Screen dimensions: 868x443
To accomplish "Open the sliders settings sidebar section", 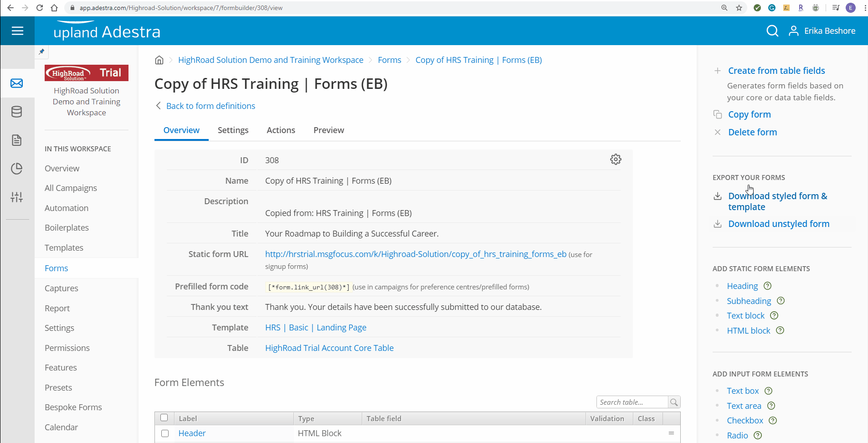I will (17, 197).
